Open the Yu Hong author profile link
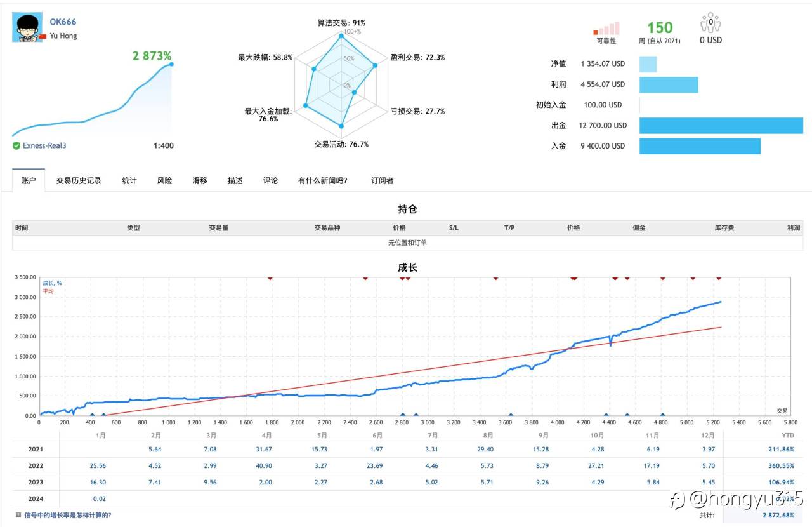The height and width of the screenshot is (527, 812). [63, 36]
